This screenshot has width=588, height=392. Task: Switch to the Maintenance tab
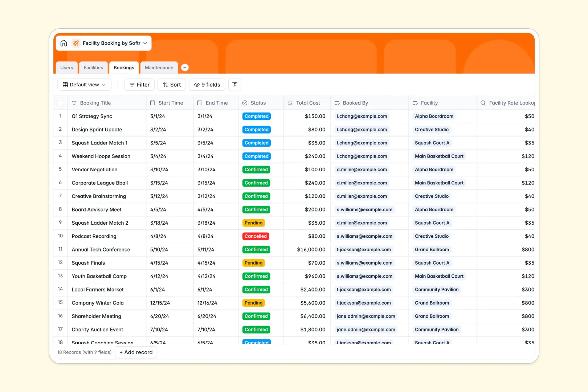click(159, 68)
